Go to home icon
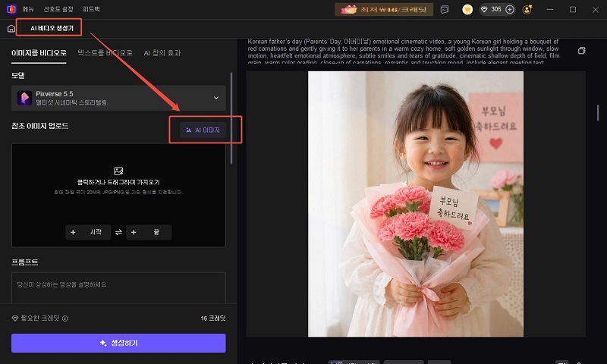The height and width of the screenshot is (364, 607). tap(11, 29)
